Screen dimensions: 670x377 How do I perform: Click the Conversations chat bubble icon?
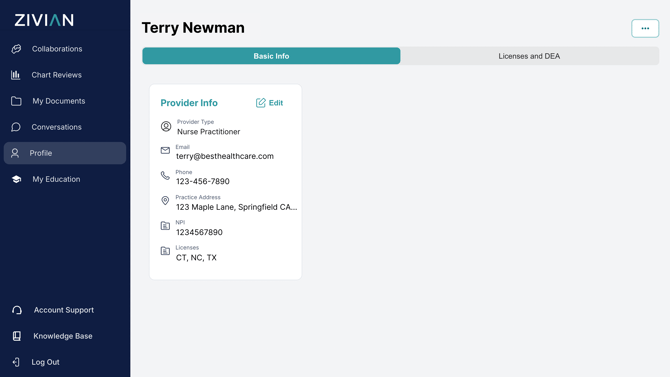click(16, 127)
